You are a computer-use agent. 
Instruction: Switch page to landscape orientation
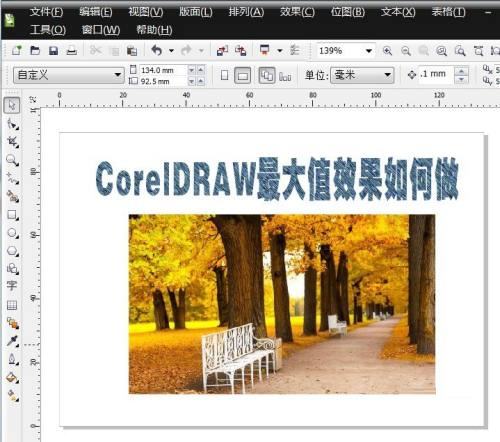point(243,75)
